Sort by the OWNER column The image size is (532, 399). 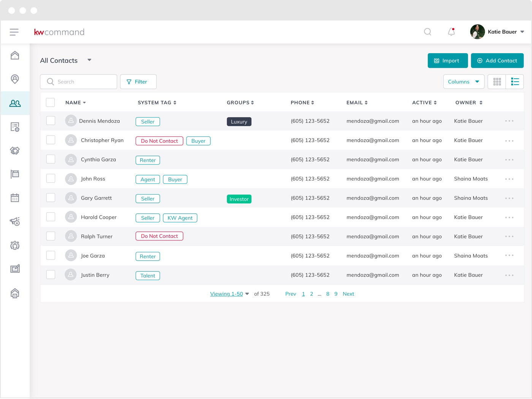click(x=469, y=103)
